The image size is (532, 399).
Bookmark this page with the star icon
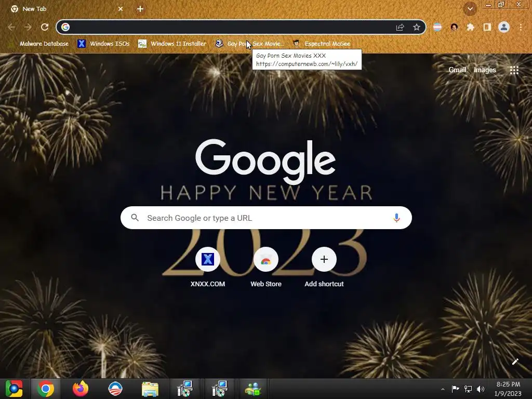pyautogui.click(x=417, y=27)
